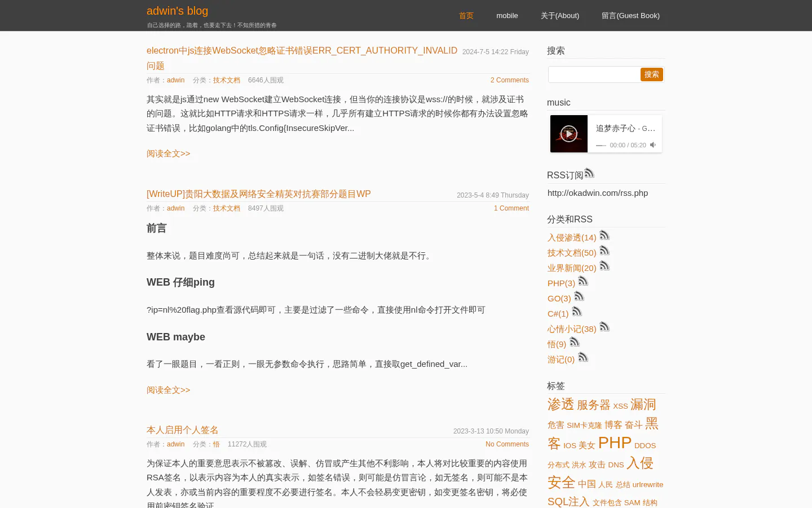Seek on the music player progress bar
Image resolution: width=812 pixels, height=508 pixels.
click(601, 146)
